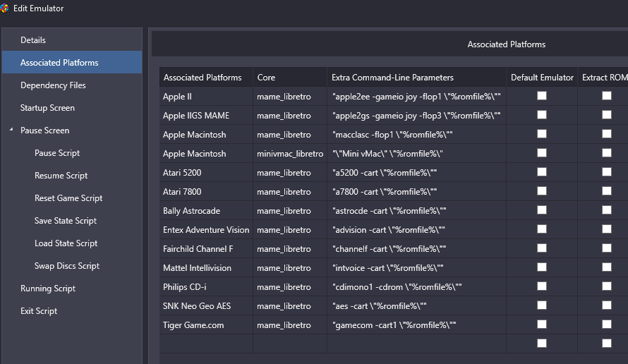628x364 pixels.
Task: Select the Apple IIGS MAME platform cell
Action: point(206,115)
